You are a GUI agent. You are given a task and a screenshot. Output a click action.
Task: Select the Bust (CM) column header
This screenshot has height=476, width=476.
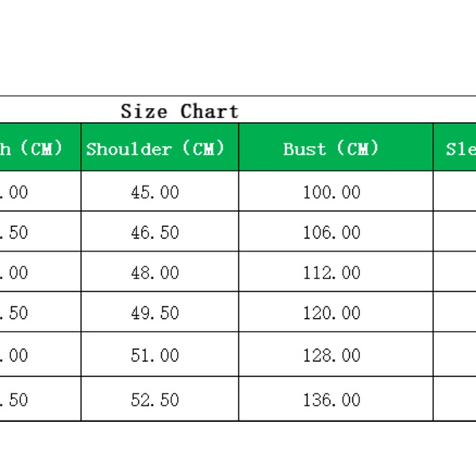tap(331, 148)
